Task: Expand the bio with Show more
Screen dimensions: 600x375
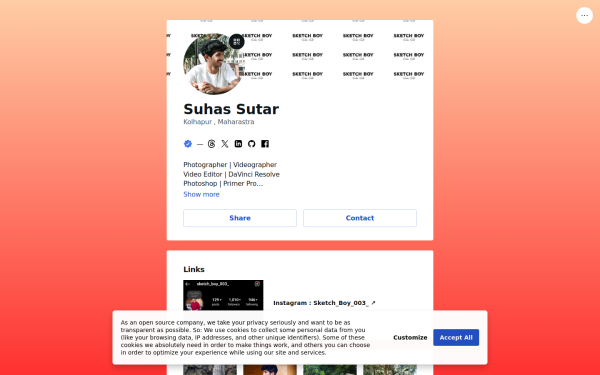Action: (x=201, y=194)
